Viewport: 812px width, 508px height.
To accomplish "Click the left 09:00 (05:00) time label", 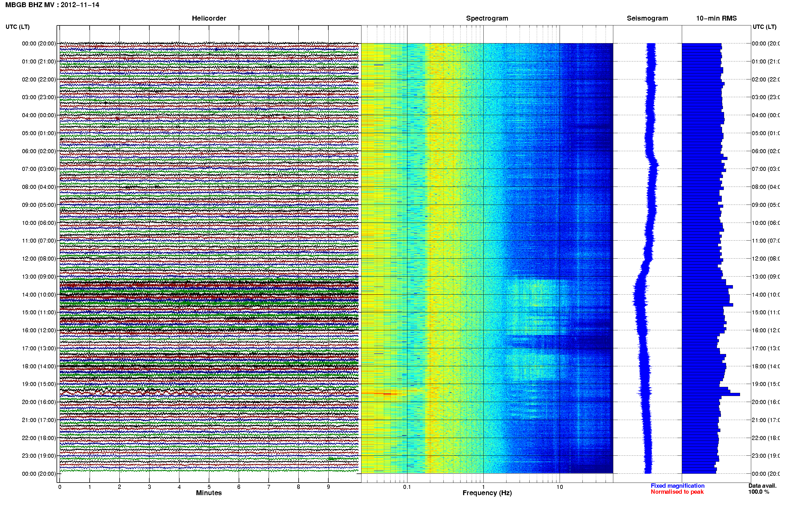I will pos(39,205).
